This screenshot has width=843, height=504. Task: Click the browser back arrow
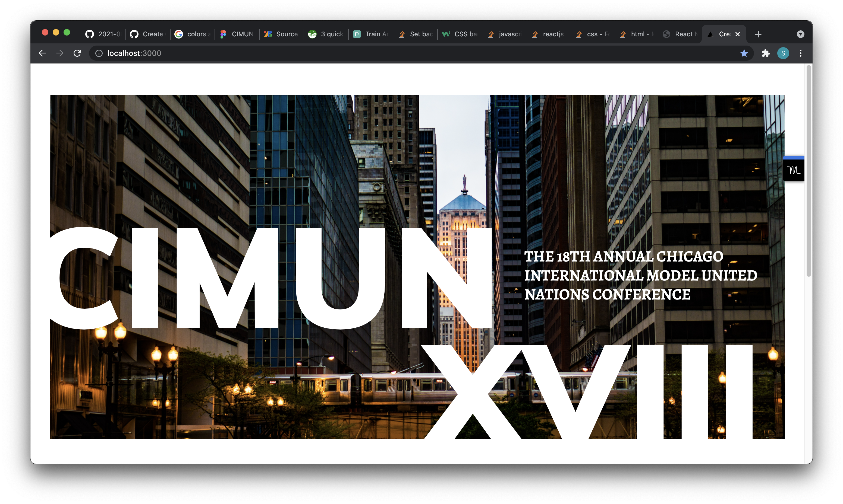[x=42, y=53]
